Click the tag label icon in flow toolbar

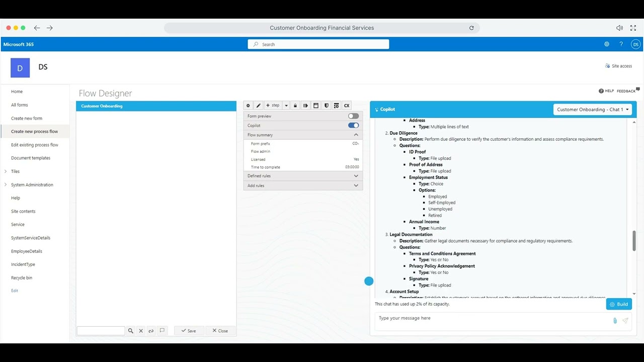click(x=305, y=106)
